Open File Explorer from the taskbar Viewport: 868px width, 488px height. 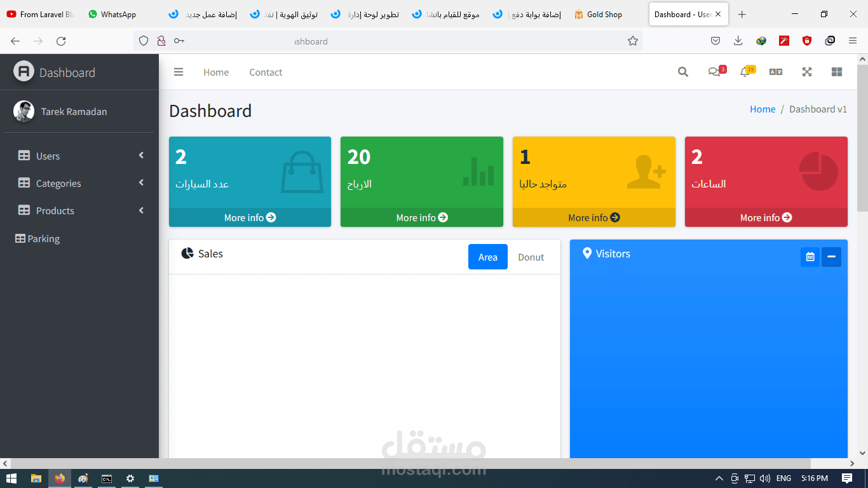pyautogui.click(x=36, y=478)
